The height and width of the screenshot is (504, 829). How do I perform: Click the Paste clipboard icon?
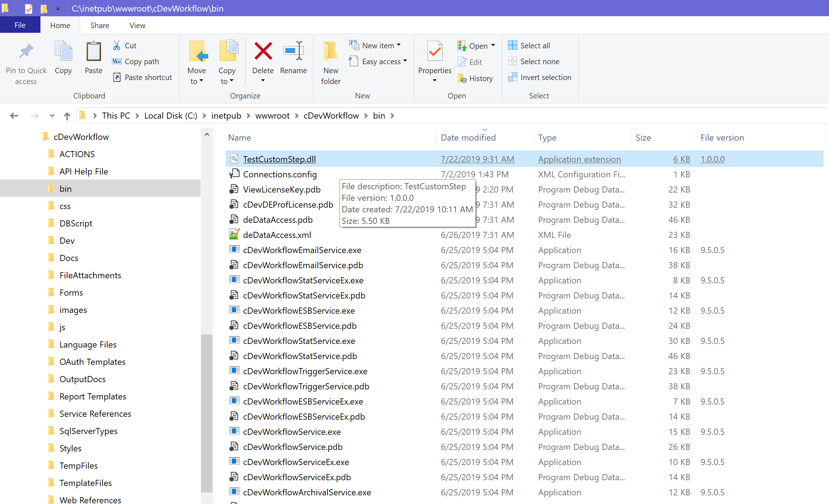[93, 51]
